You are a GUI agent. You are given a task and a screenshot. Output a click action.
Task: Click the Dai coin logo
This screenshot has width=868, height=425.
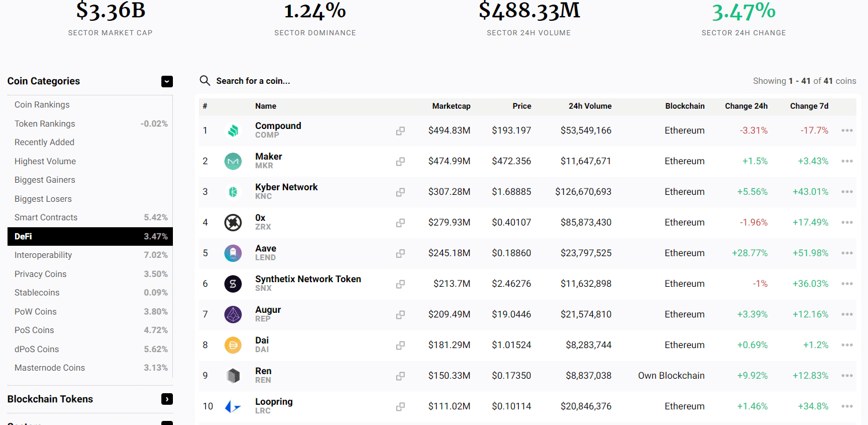click(x=233, y=345)
